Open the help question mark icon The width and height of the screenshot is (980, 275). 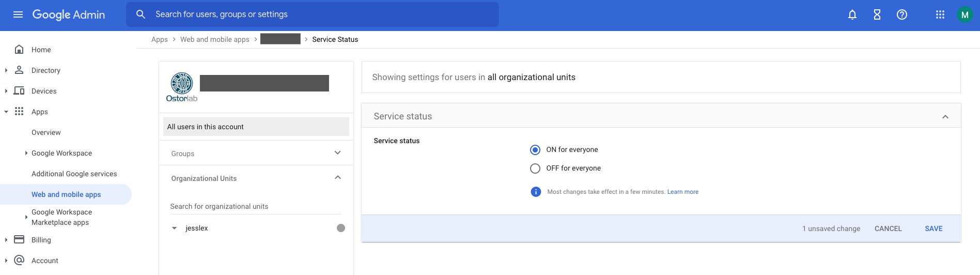902,14
